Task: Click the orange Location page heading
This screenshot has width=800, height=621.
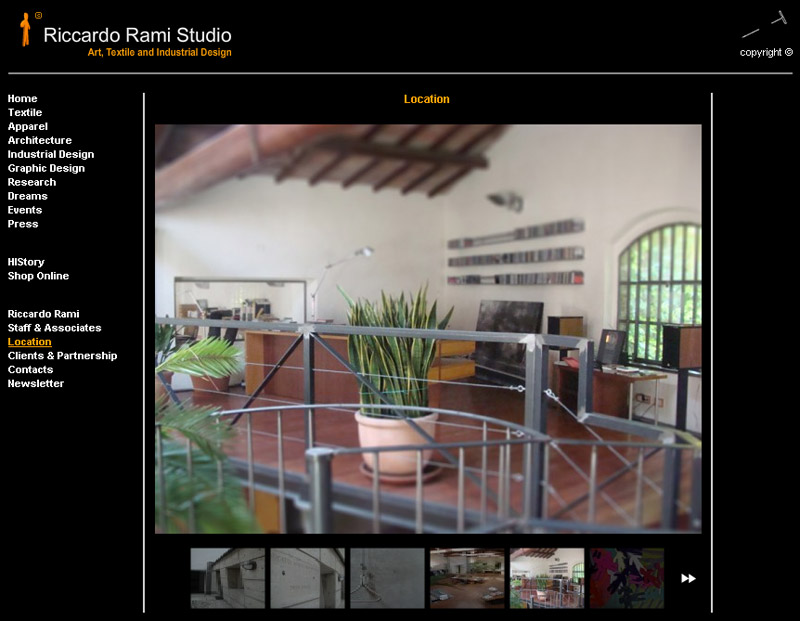Action: point(427,99)
